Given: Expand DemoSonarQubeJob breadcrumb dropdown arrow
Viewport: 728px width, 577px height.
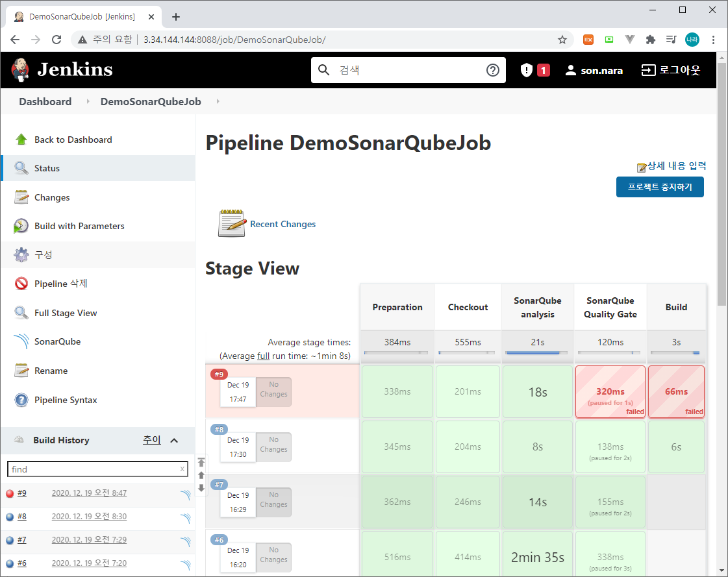Looking at the screenshot, I should (218, 101).
